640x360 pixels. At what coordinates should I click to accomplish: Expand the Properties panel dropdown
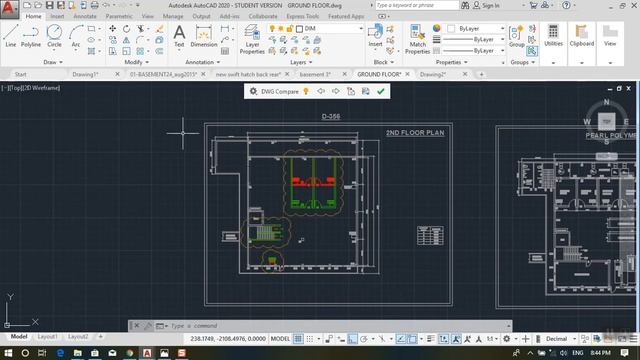(451, 62)
